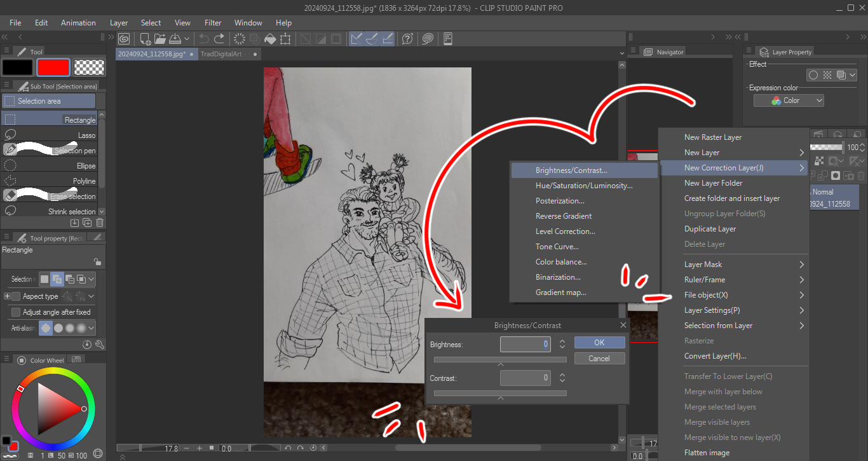
Task: Expand the Selection mode dropdown arrow
Action: pos(92,279)
